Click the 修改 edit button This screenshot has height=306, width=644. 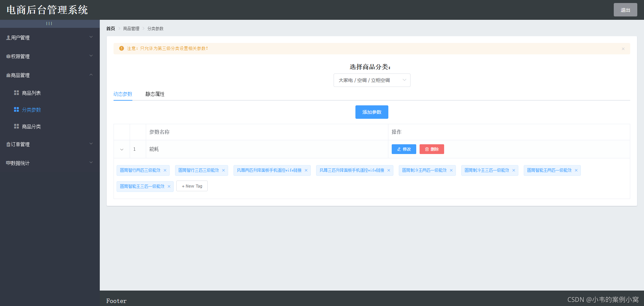click(x=404, y=149)
